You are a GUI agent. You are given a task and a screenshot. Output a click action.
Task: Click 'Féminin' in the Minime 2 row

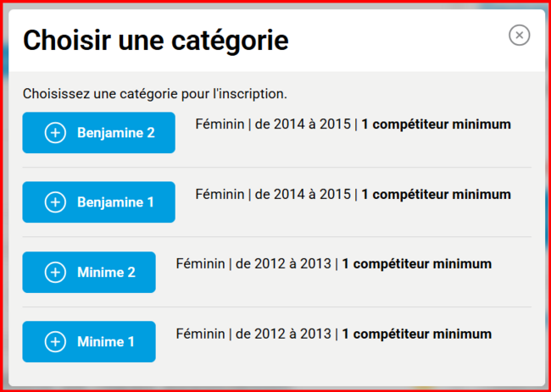coord(200,264)
